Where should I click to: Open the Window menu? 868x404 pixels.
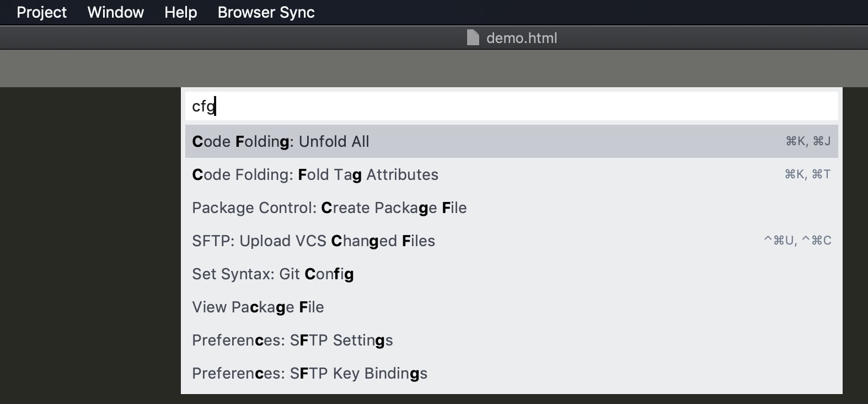tap(116, 12)
